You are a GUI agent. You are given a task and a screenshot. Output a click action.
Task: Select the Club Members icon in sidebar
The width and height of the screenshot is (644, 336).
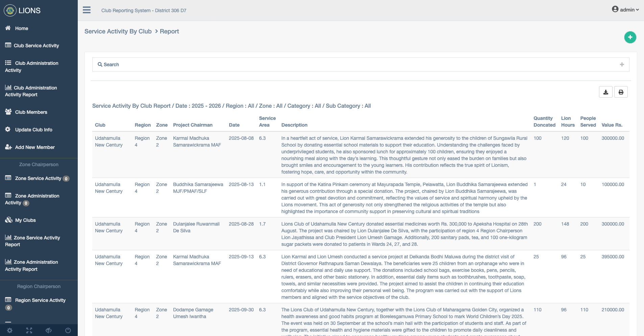point(7,111)
